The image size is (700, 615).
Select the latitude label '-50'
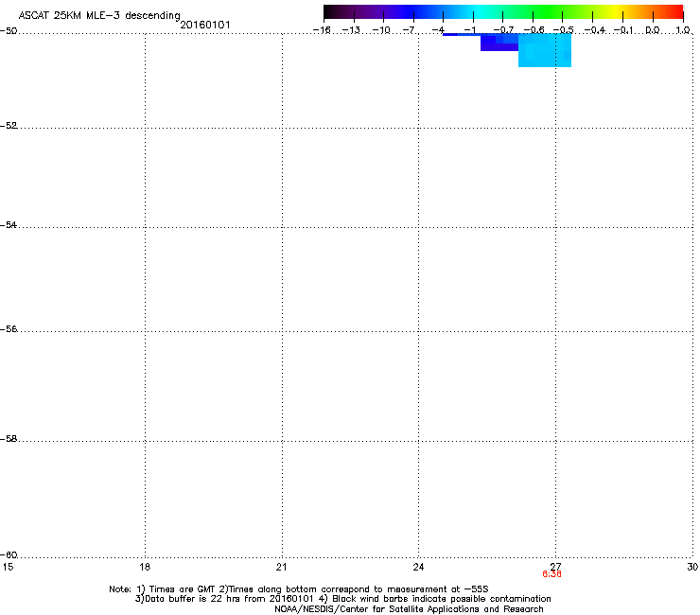pos(9,31)
